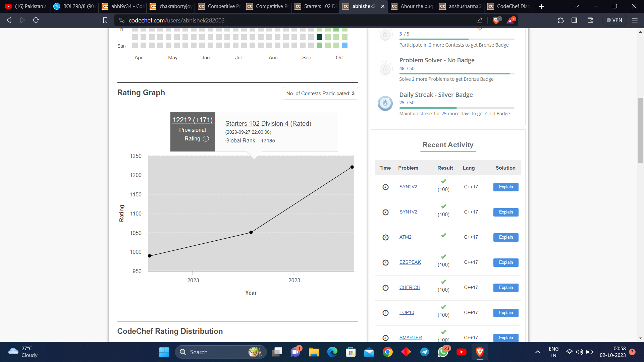Open the tab search dropdown arrow
Viewport: 644px width, 362px height.
[x=577, y=6]
